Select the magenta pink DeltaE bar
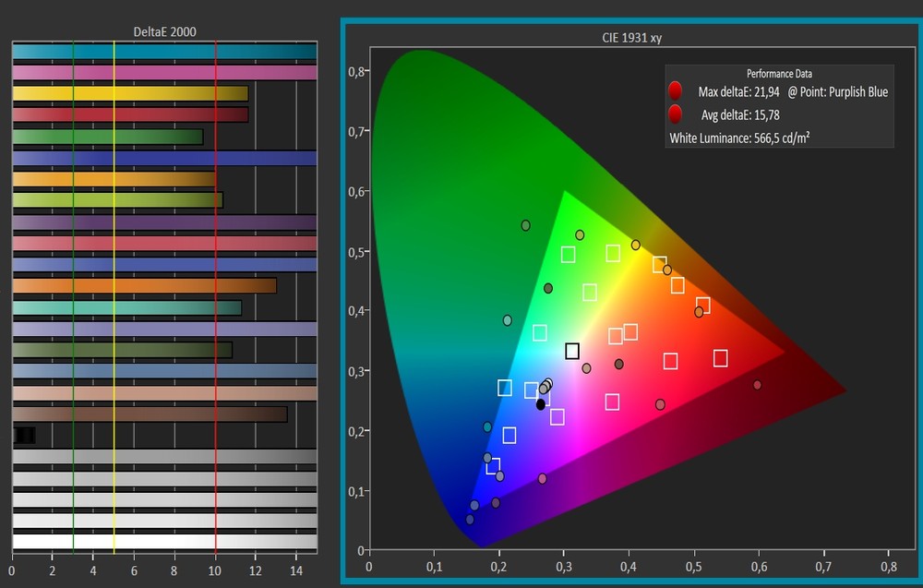 tap(165, 73)
